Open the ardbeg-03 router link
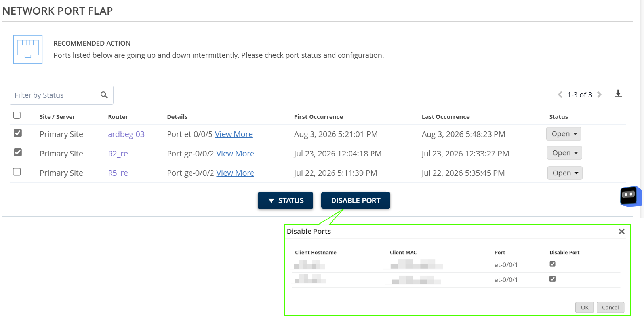The image size is (644, 325). [126, 134]
